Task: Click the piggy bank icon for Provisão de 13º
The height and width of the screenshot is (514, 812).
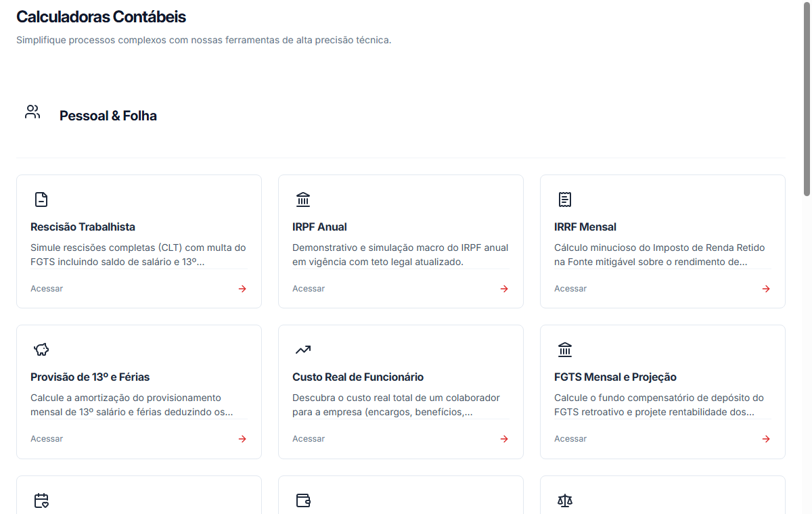Action: (41, 350)
